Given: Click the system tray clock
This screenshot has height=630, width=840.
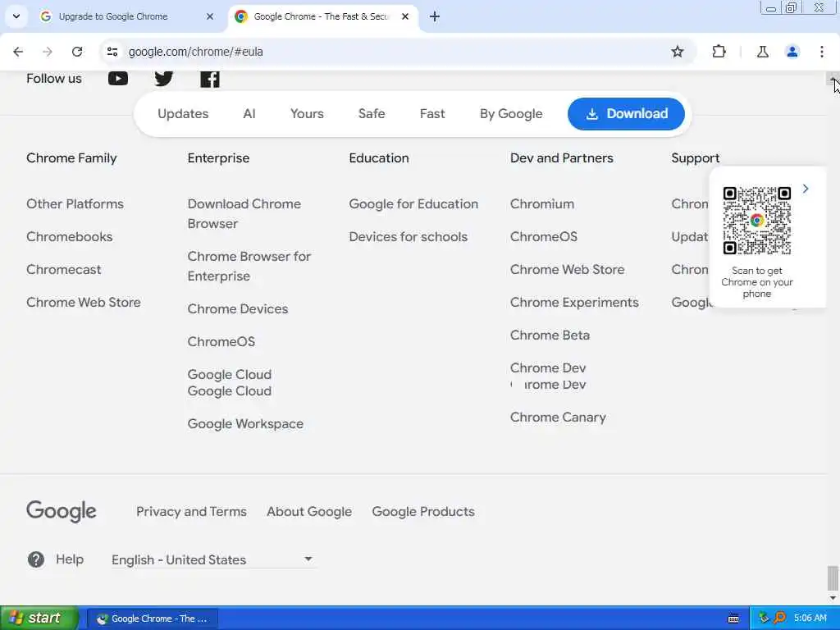Looking at the screenshot, I should [x=810, y=619].
